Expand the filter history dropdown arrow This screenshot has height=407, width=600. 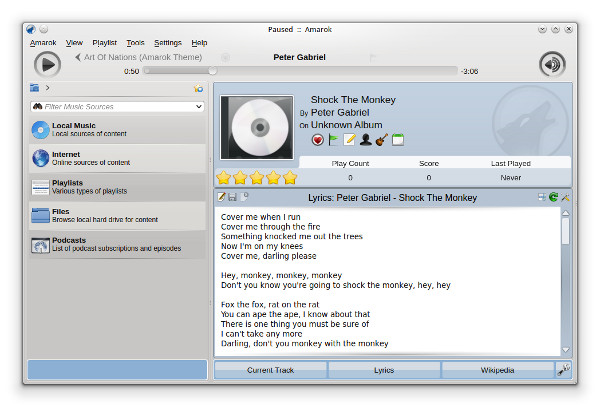[199, 106]
